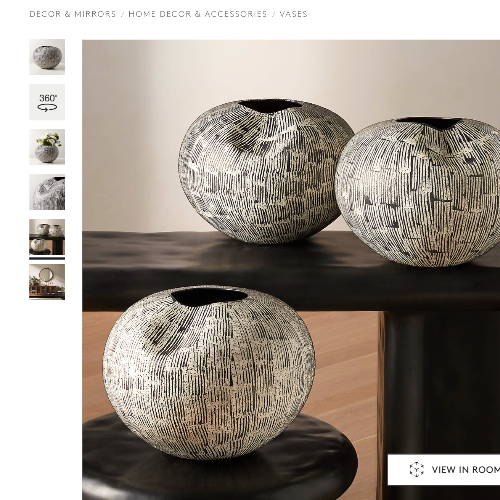The width and height of the screenshot is (500, 500).
Task: Click the dark opening of the stool vase
Action: (x=209, y=297)
